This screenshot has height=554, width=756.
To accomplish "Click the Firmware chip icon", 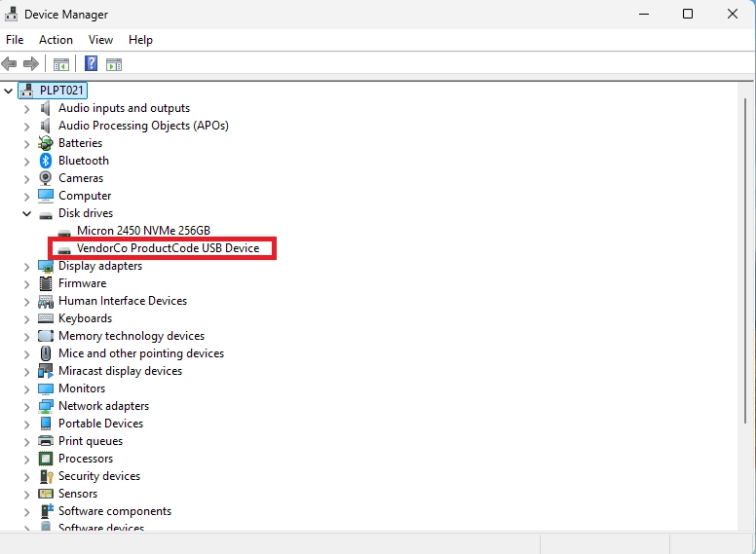I will (x=46, y=283).
